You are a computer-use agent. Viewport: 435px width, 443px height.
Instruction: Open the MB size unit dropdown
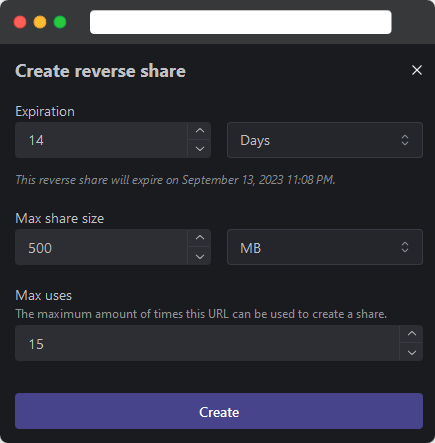[x=325, y=247]
